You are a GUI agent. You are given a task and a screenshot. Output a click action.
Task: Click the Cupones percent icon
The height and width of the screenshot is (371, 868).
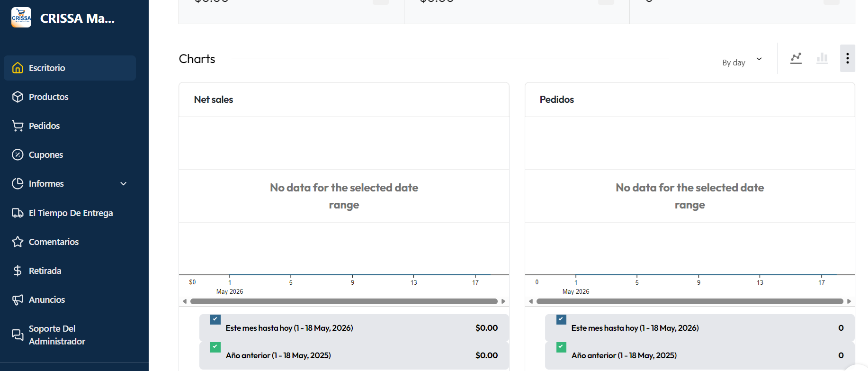click(x=18, y=154)
